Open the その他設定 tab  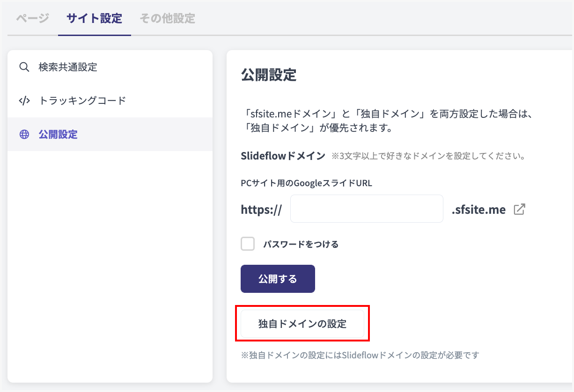pos(167,19)
